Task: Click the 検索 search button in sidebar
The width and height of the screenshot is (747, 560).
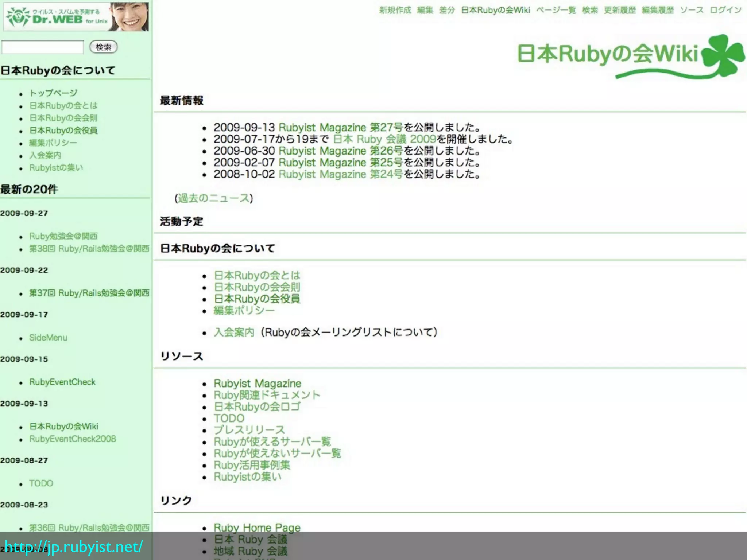Action: click(x=104, y=47)
